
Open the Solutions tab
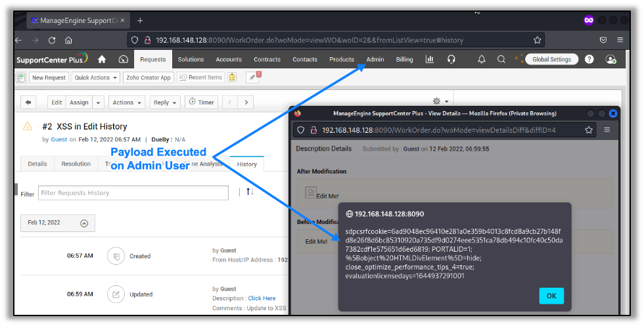click(191, 60)
